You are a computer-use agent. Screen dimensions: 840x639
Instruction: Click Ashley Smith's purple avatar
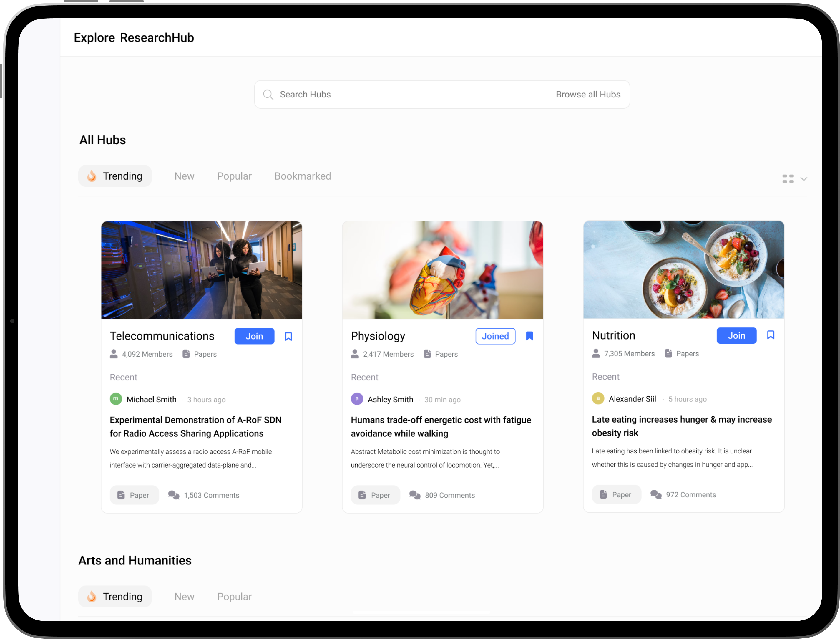tap(357, 399)
